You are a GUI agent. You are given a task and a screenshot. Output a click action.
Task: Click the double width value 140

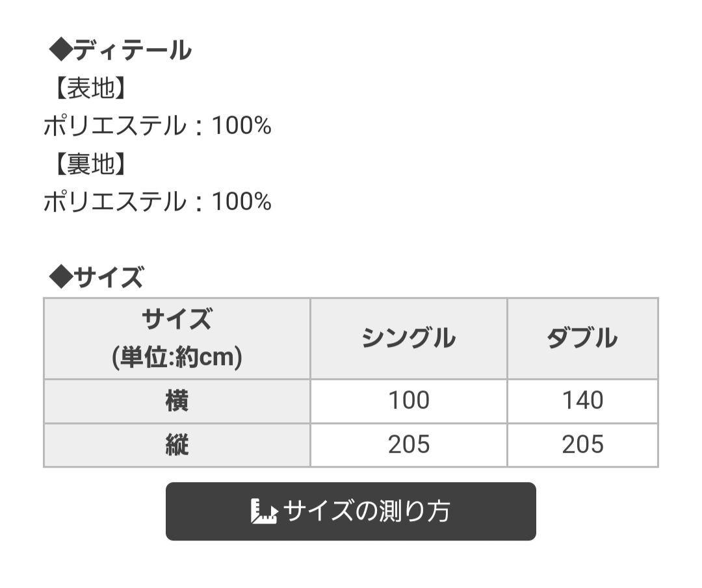pos(582,400)
